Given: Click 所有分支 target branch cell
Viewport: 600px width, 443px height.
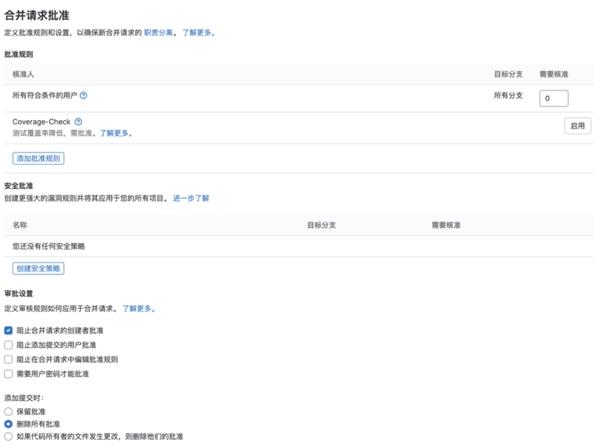Looking at the screenshot, I should pos(508,96).
